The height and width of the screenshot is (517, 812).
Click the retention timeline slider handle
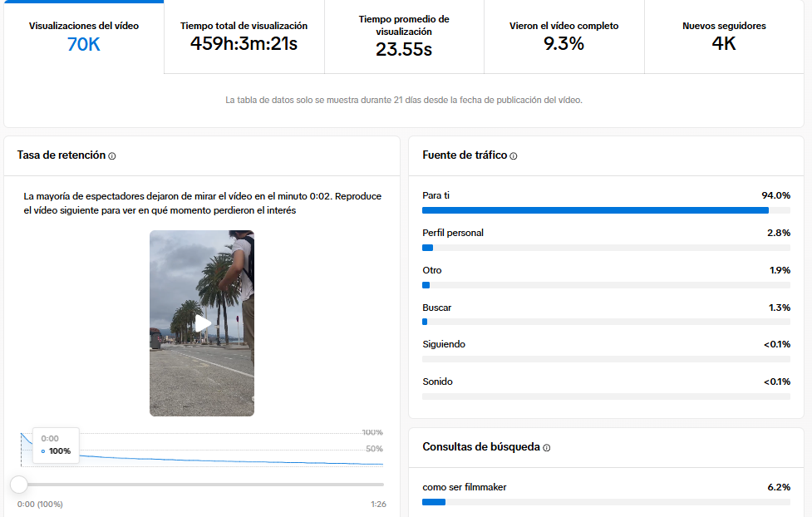(x=19, y=484)
